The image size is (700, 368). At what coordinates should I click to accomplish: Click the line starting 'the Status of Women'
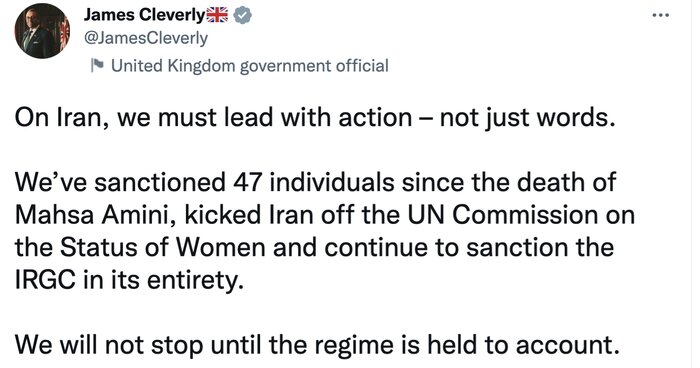pos(314,248)
